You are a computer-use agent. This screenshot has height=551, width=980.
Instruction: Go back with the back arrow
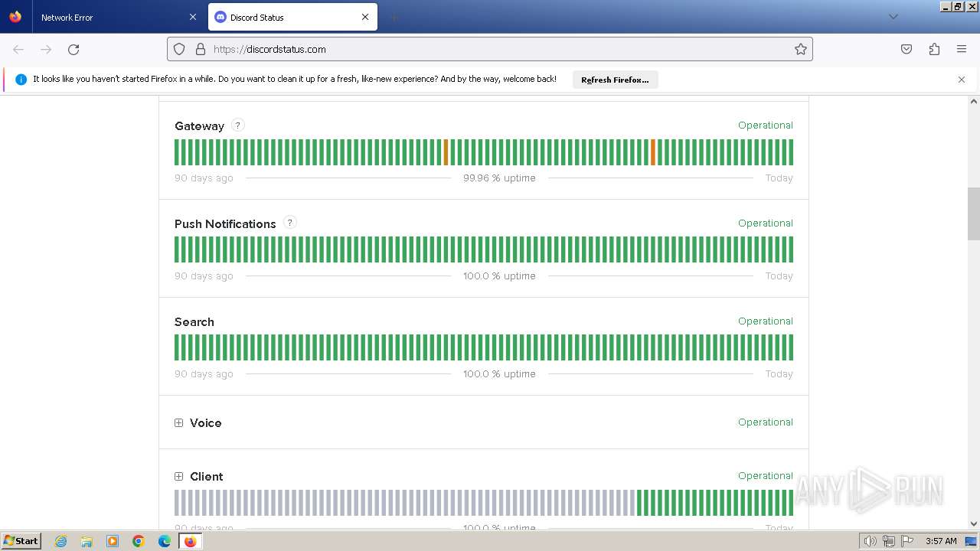click(18, 49)
